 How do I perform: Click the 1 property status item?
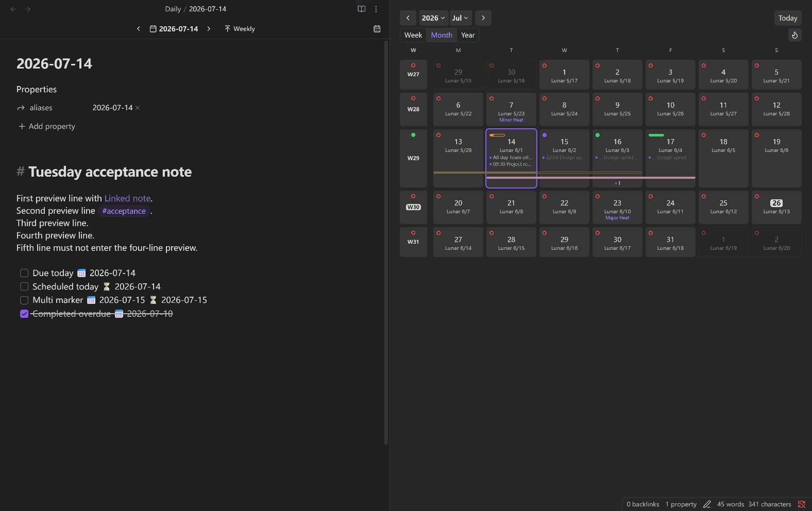coord(681,504)
